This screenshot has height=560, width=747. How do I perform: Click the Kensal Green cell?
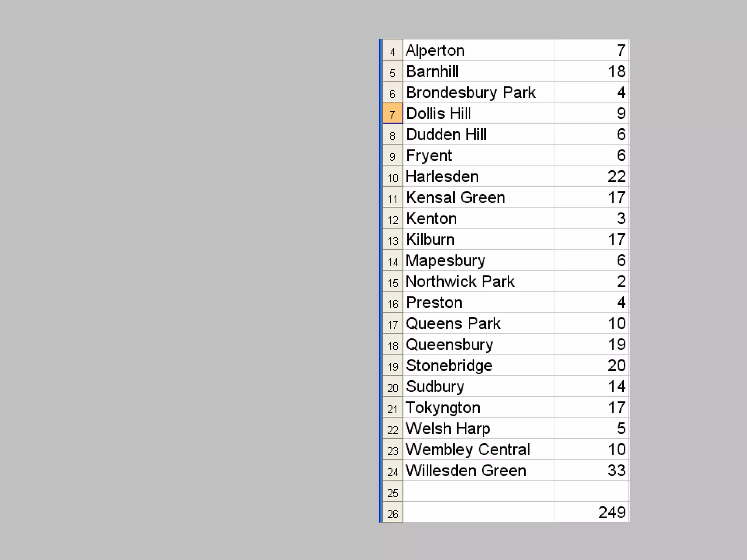478,198
